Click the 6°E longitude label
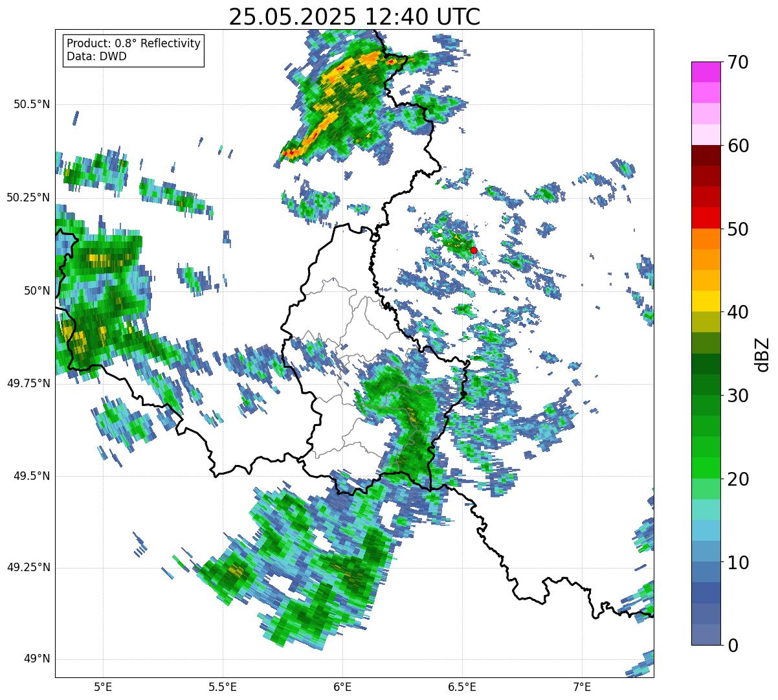Image resolution: width=778 pixels, height=700 pixels. point(342,687)
